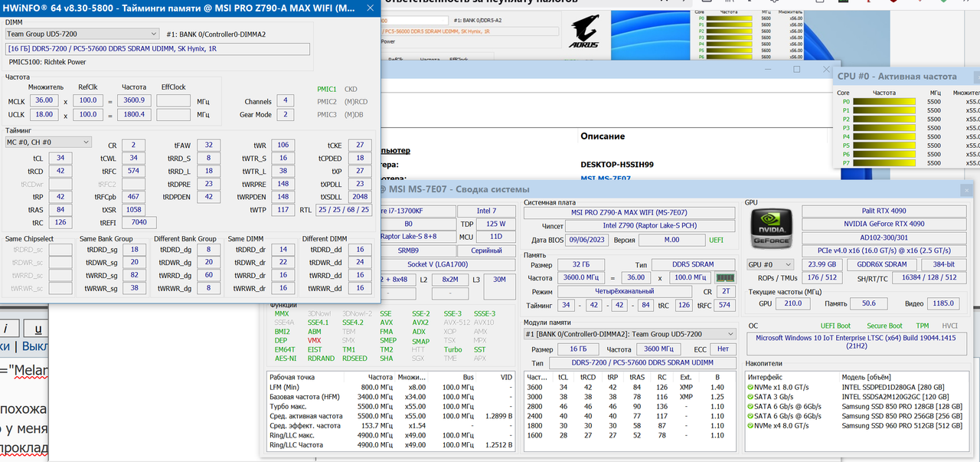Viewport: 980px width, 462px height.
Task: Click the Windows 10 IoT Enterprise LTSC field
Action: click(x=857, y=341)
